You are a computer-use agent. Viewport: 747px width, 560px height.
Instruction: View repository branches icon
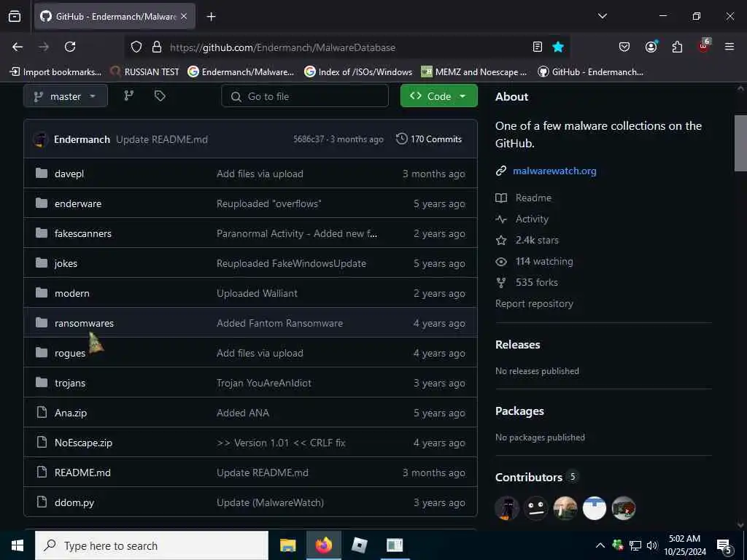[128, 96]
